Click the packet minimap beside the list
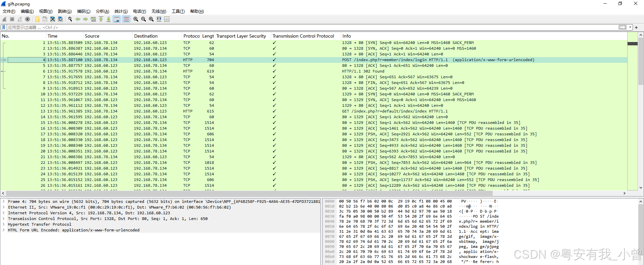The width and height of the screenshot is (644, 265). (632, 111)
